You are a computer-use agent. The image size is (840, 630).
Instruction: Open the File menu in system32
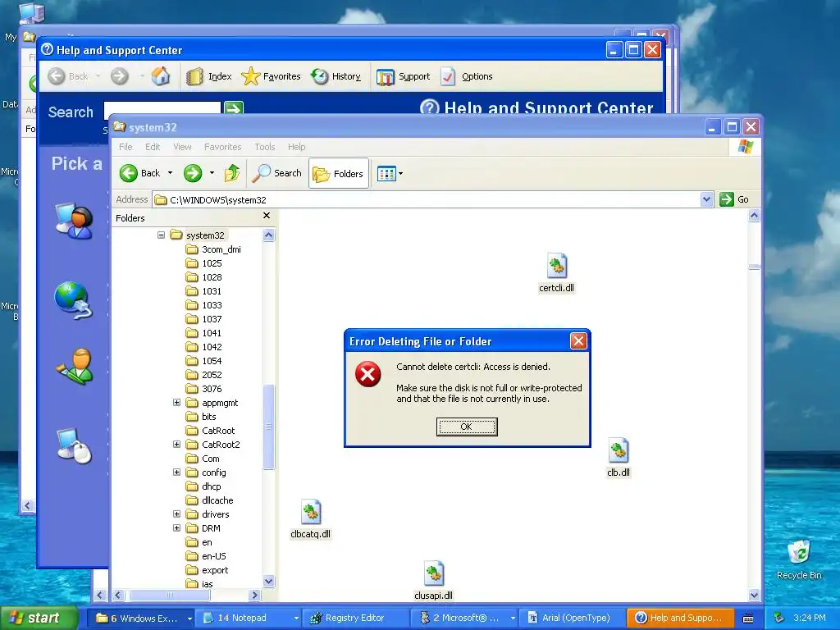tap(126, 147)
